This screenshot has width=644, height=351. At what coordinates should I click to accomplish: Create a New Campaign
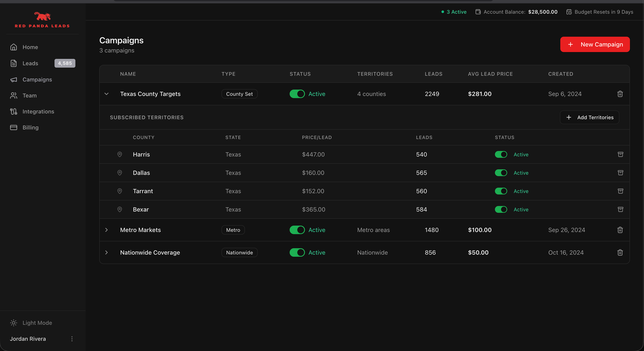(x=595, y=44)
